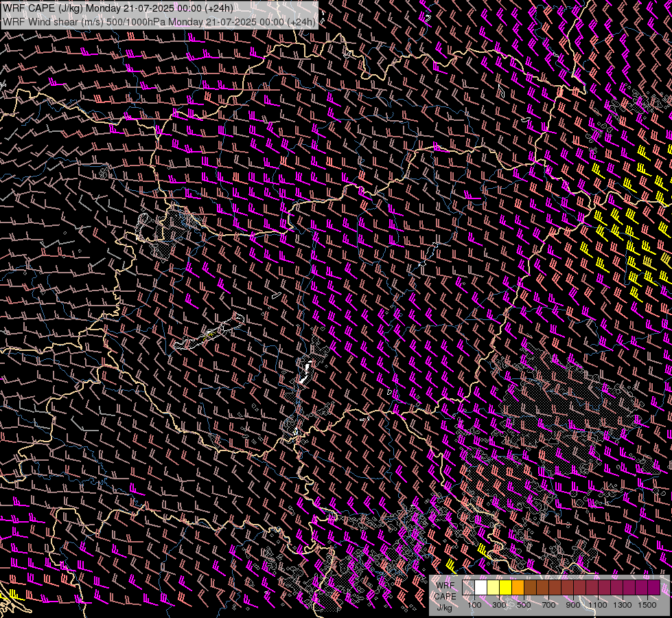Viewport: 672px width, 618px height.
Task: Click the 500 legend value
Action: coord(524,605)
